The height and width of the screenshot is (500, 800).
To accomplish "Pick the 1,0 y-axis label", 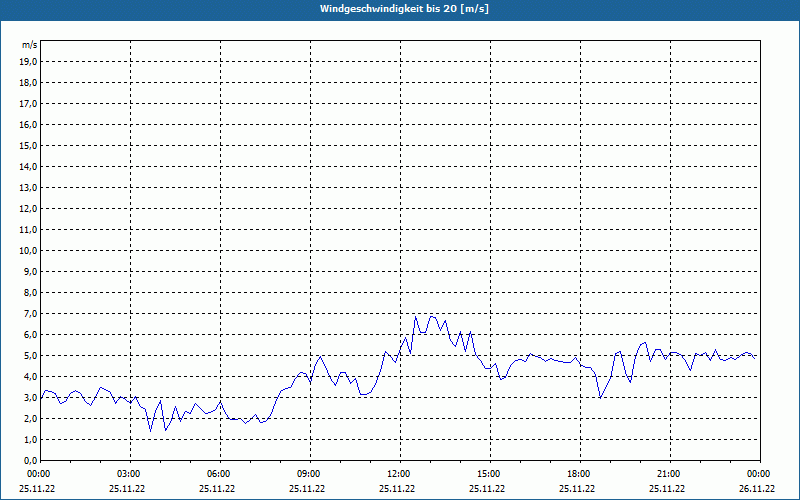I will (31, 440).
